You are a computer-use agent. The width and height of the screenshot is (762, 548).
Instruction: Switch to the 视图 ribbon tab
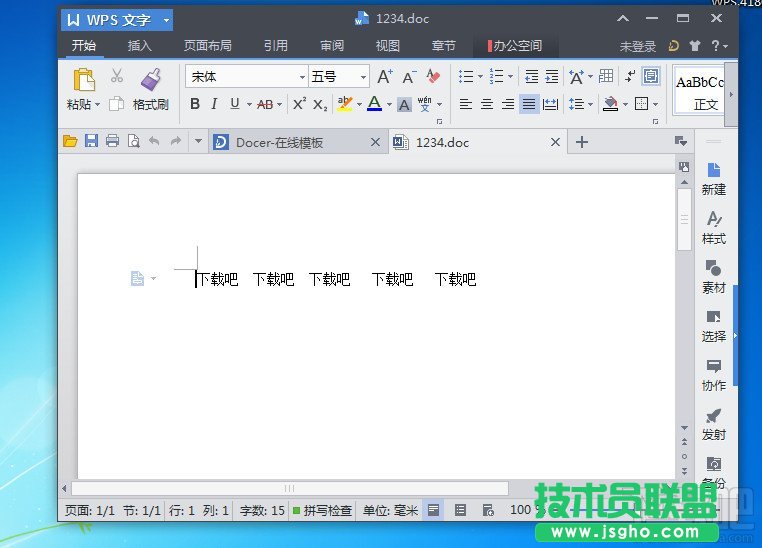pyautogui.click(x=388, y=46)
